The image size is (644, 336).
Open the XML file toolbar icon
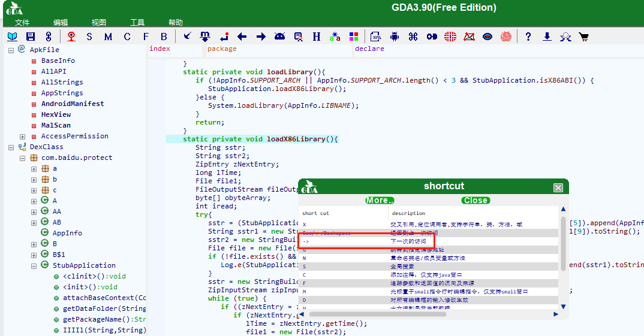(376, 37)
